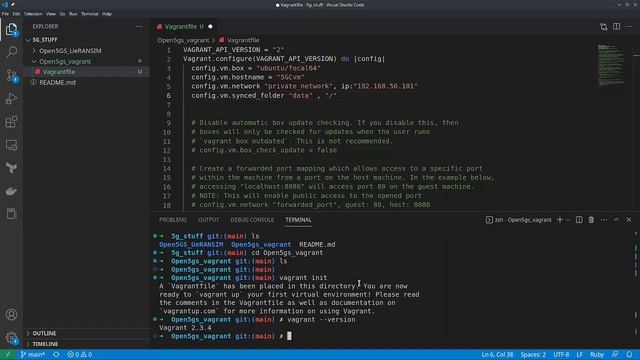
Task: Collapse the 5G_STUFF root folder
Action: [86, 40]
